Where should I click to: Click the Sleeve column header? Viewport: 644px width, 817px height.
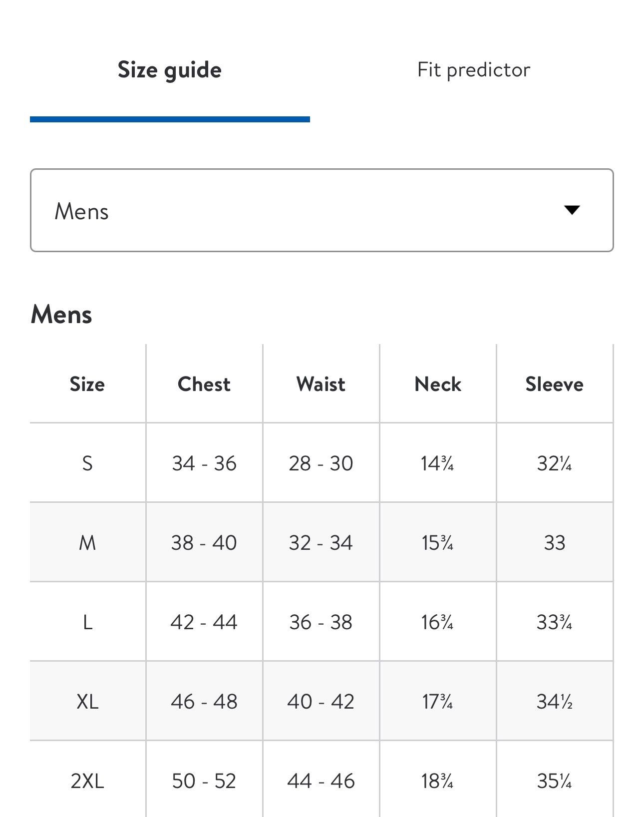point(554,384)
